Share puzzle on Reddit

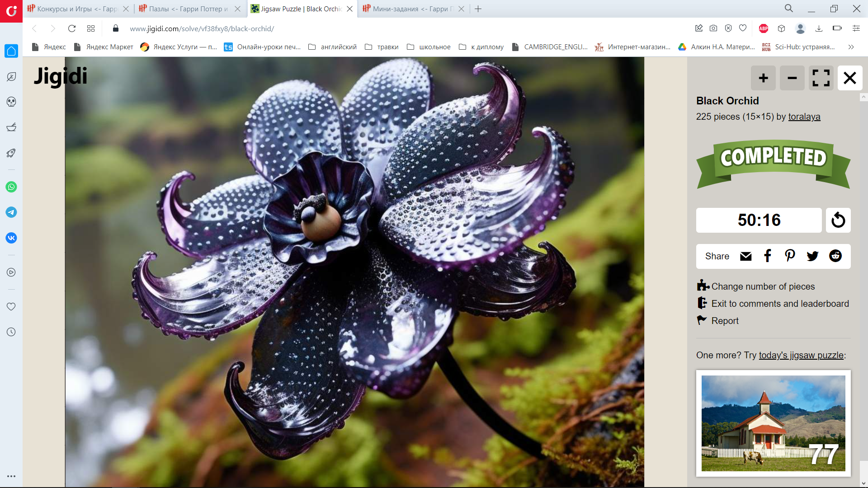pos(835,256)
